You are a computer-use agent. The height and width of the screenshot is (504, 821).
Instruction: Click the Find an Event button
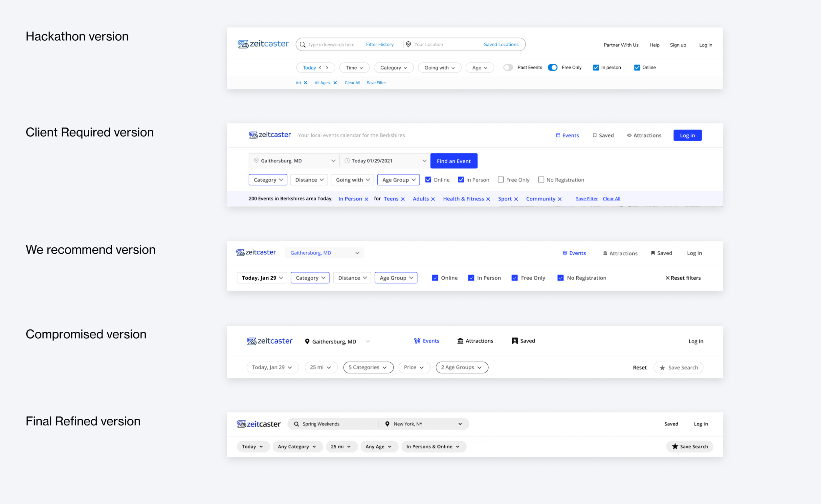(454, 161)
